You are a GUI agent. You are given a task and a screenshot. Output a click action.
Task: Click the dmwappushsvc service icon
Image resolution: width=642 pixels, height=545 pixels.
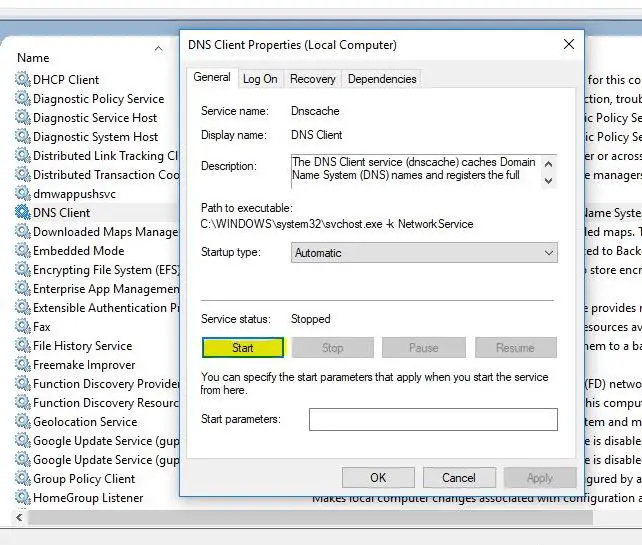coord(23,194)
